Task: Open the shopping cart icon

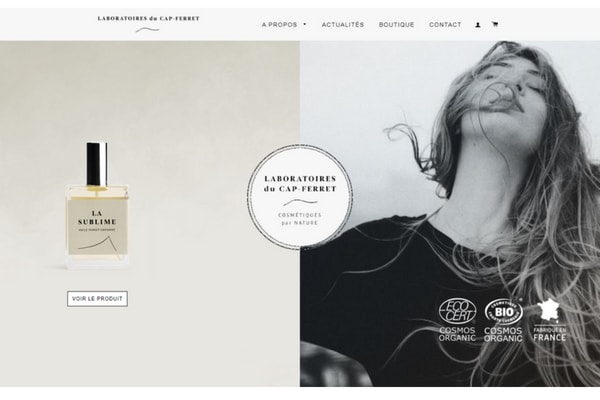Action: pyautogui.click(x=495, y=24)
